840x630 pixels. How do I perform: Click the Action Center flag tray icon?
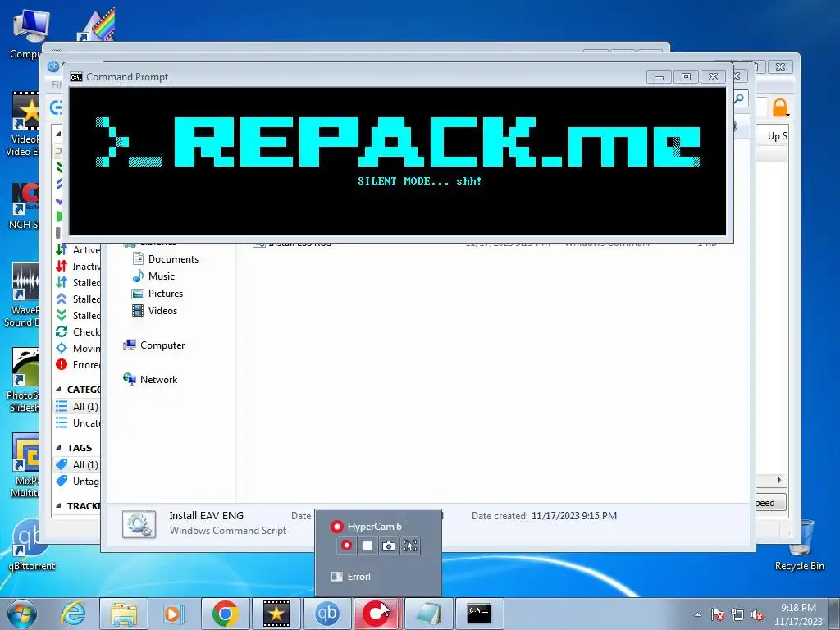click(x=718, y=614)
